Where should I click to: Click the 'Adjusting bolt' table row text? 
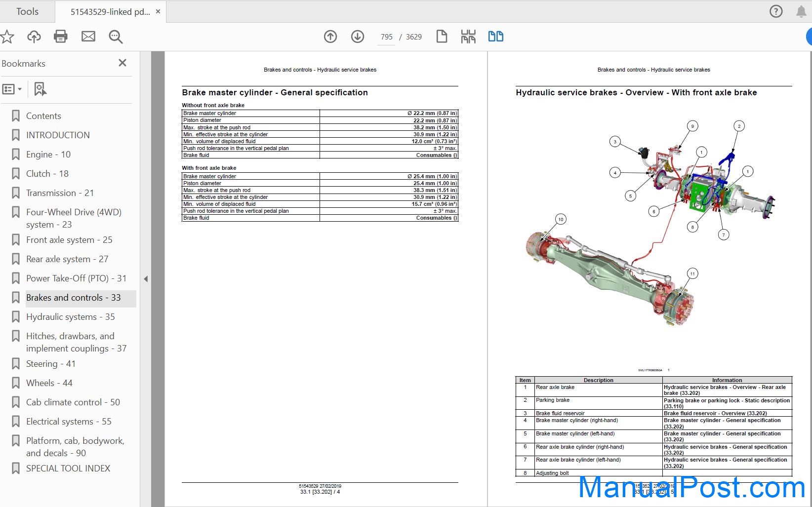pyautogui.click(x=552, y=473)
